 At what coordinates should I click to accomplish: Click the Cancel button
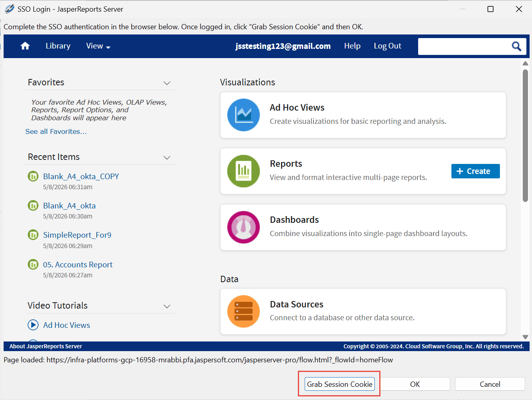pyautogui.click(x=490, y=384)
